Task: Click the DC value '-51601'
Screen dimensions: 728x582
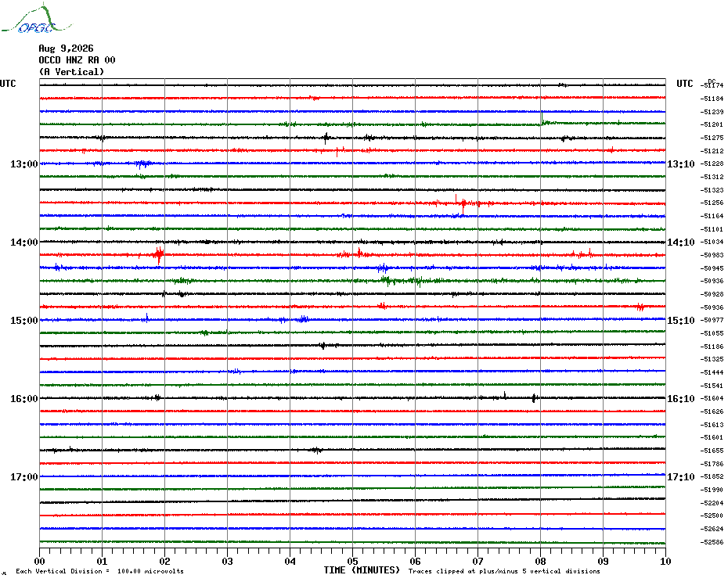Action: pyautogui.click(x=712, y=437)
